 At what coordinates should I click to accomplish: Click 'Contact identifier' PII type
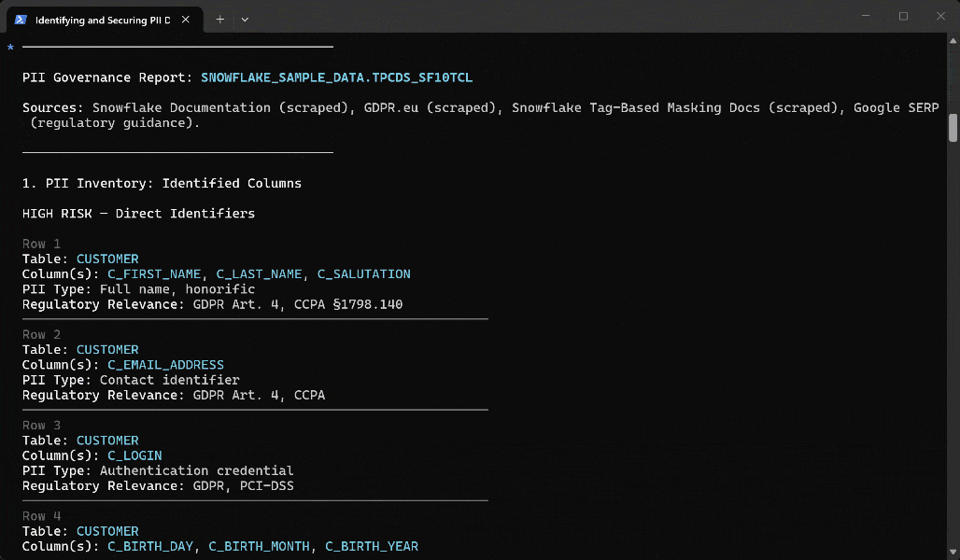170,380
